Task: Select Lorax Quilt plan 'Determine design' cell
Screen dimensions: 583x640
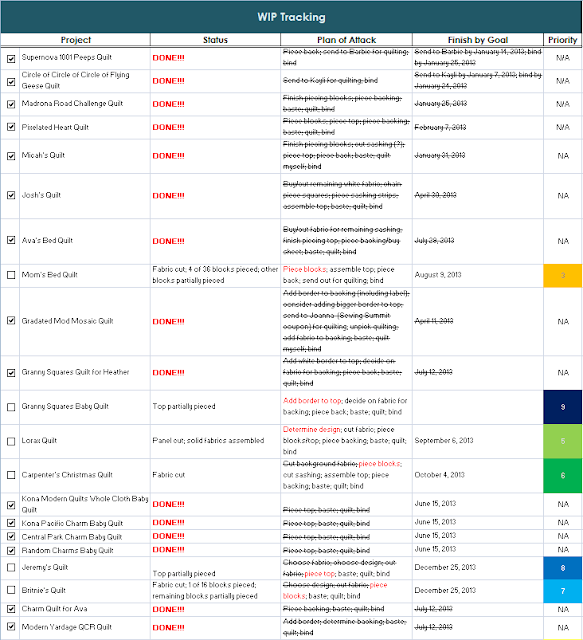Action: coord(346,441)
